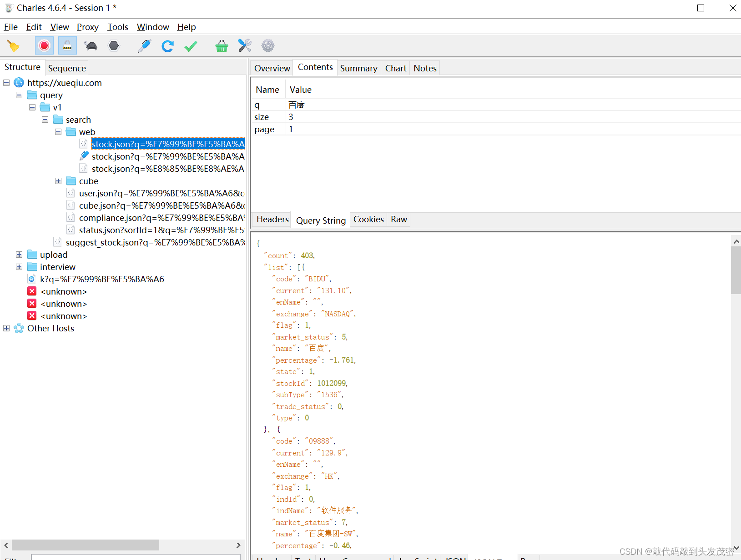Click the query folder icon
This screenshot has height=560, width=741.
point(32,95)
